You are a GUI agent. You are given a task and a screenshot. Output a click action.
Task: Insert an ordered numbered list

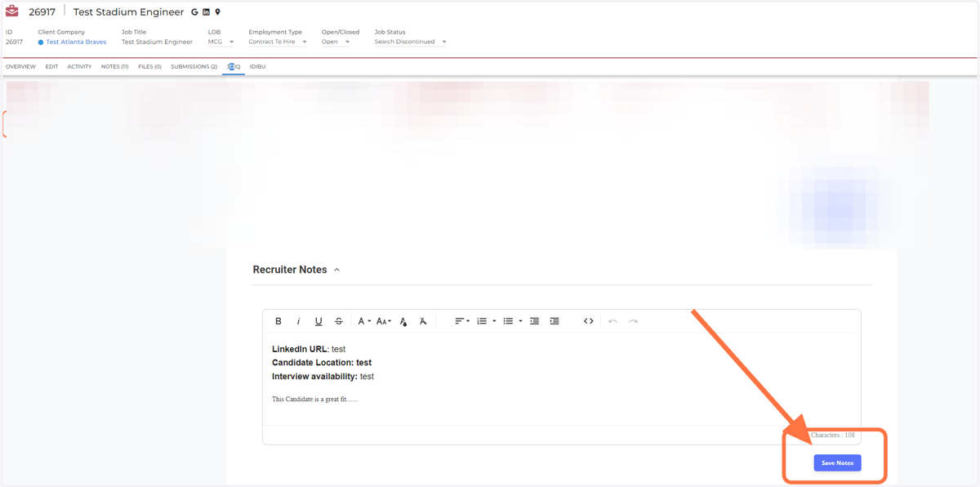coord(482,321)
